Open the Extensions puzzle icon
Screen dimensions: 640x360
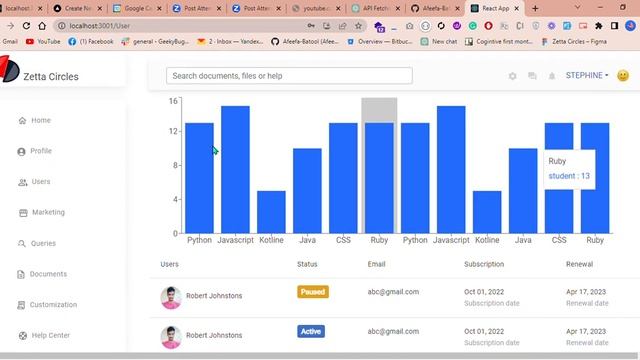tap(599, 26)
